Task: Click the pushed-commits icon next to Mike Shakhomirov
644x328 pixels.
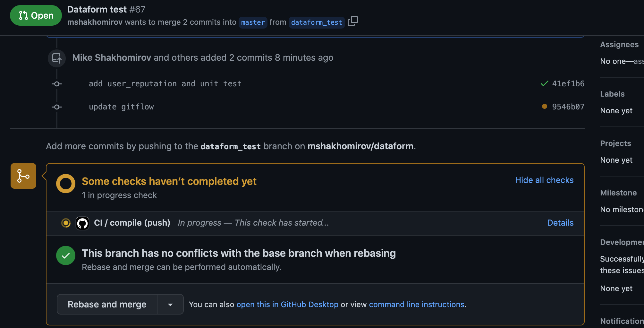Action: click(56, 58)
